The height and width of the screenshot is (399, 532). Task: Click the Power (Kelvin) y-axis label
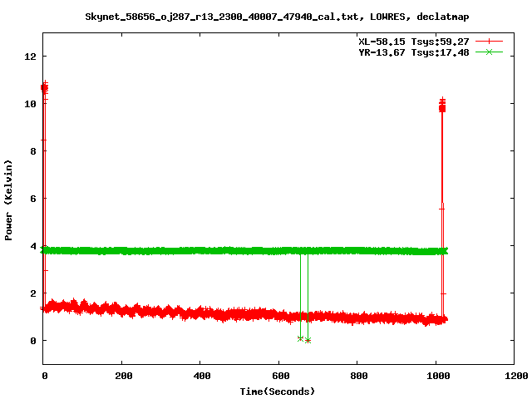(x=8, y=200)
